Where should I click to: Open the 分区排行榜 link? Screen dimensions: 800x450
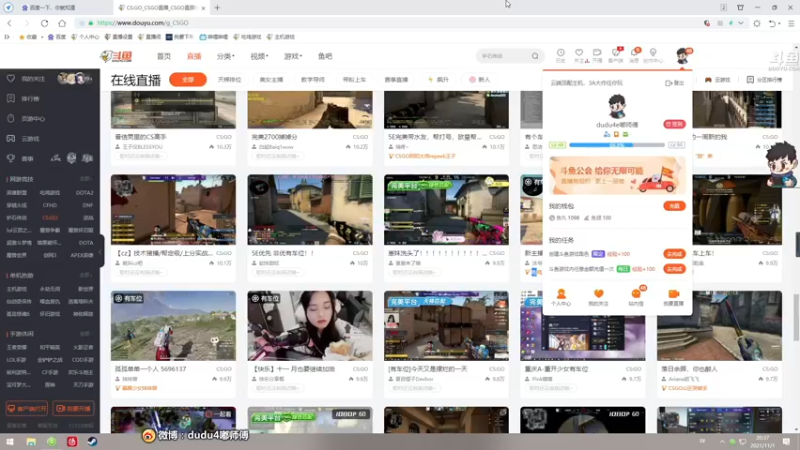pos(764,80)
